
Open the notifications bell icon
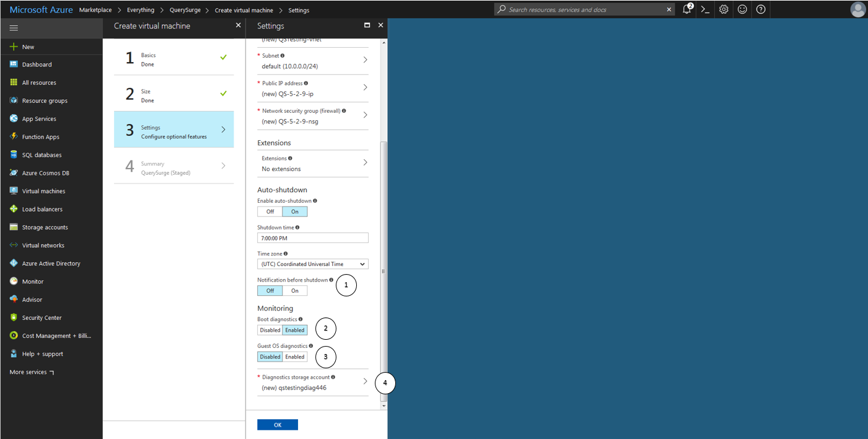[686, 9]
